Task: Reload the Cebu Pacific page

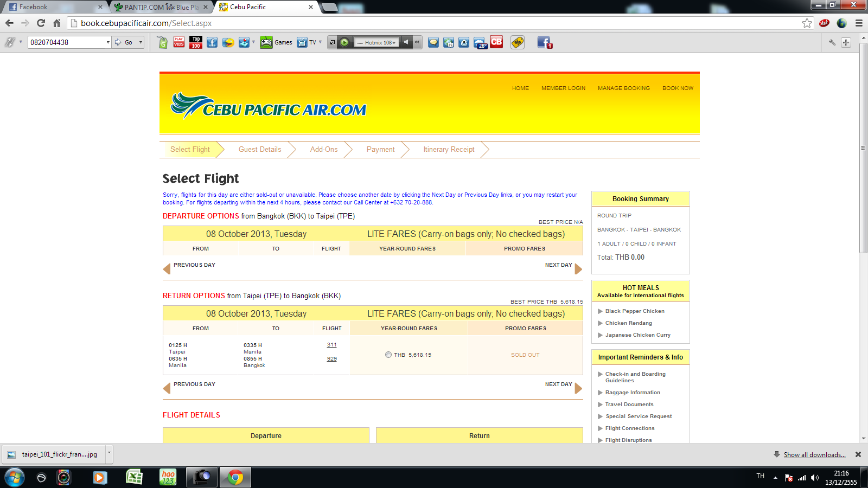Action: 41,23
